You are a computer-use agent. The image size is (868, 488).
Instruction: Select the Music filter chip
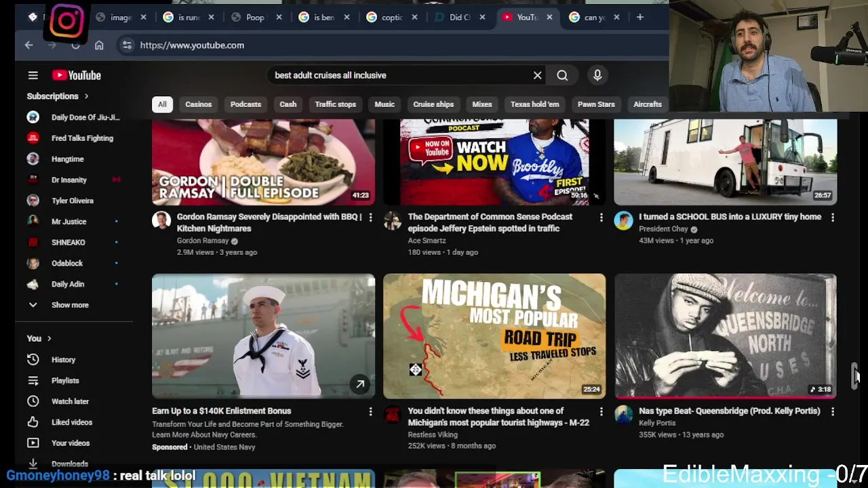[x=384, y=104]
